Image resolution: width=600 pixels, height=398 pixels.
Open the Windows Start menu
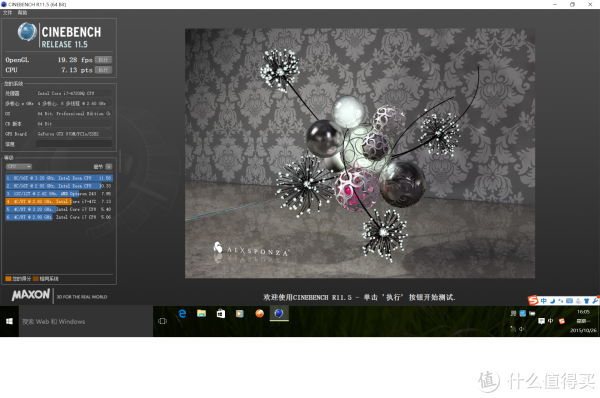pyautogui.click(x=9, y=321)
